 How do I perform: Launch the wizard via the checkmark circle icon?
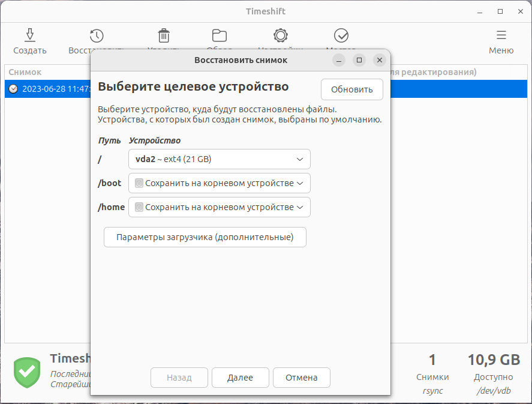[x=341, y=35]
